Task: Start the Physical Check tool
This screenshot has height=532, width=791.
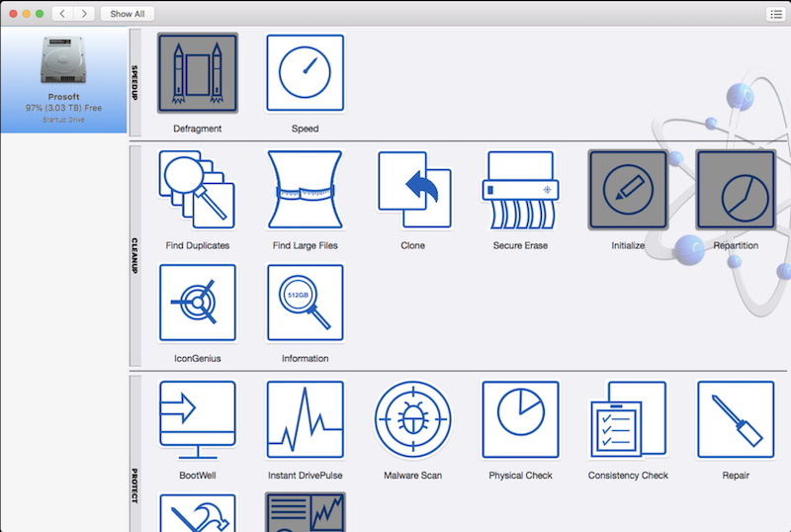Action: [x=520, y=419]
